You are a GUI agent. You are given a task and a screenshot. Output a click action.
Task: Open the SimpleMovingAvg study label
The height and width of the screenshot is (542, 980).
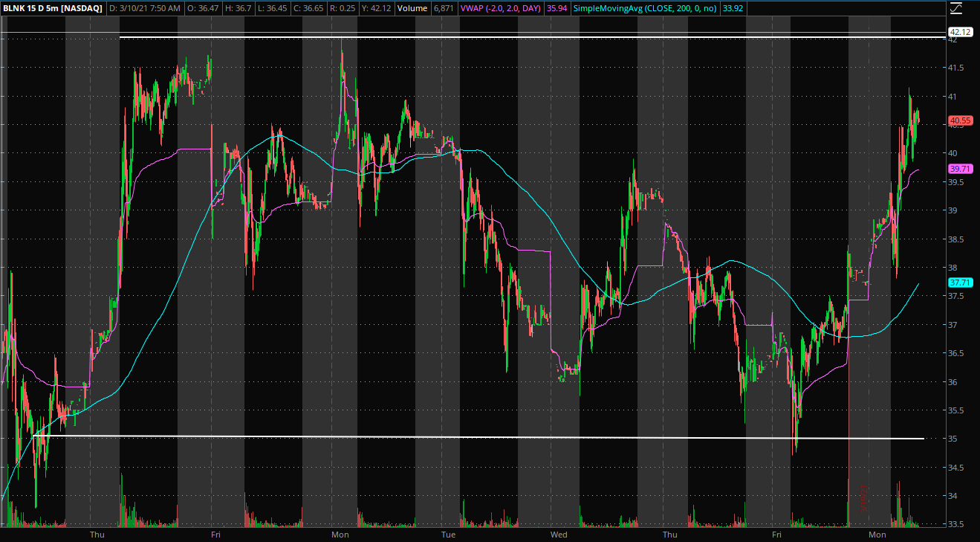[646, 8]
